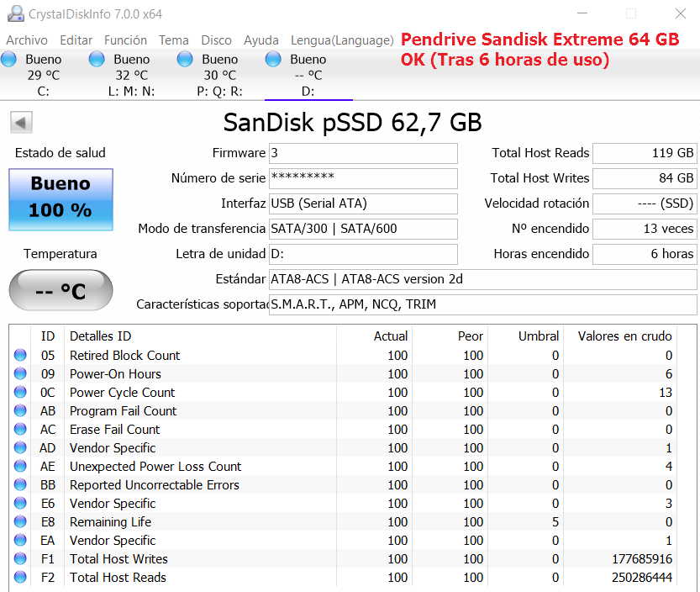Select the D: disk tab
This screenshot has width=700, height=592.
[x=308, y=75]
